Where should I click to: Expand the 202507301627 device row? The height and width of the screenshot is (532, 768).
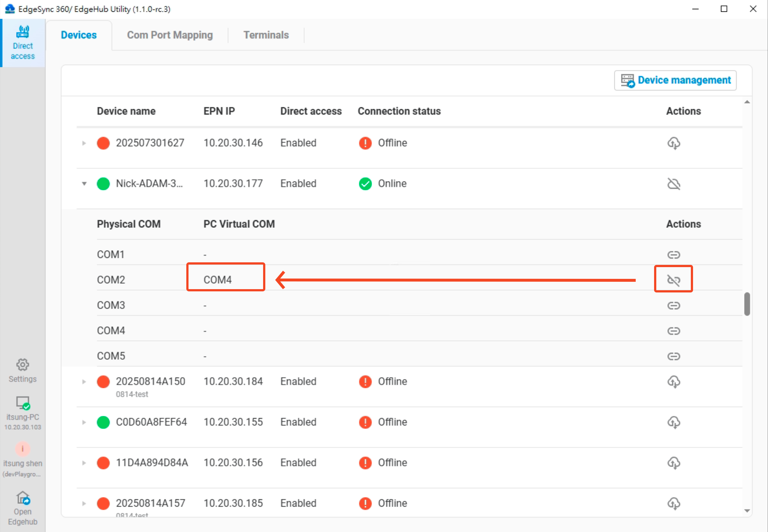point(83,143)
